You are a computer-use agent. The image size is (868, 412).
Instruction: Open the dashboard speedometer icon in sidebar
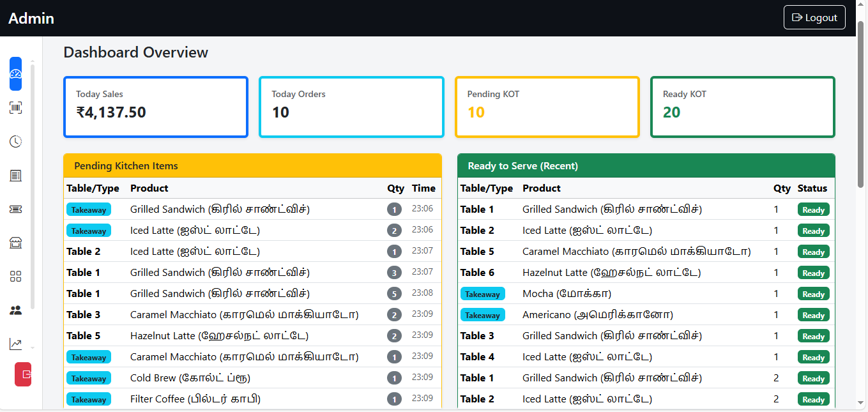pyautogui.click(x=15, y=74)
